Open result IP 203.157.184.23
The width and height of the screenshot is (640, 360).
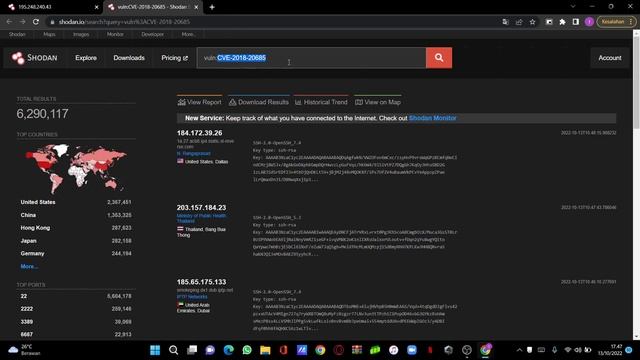201,208
